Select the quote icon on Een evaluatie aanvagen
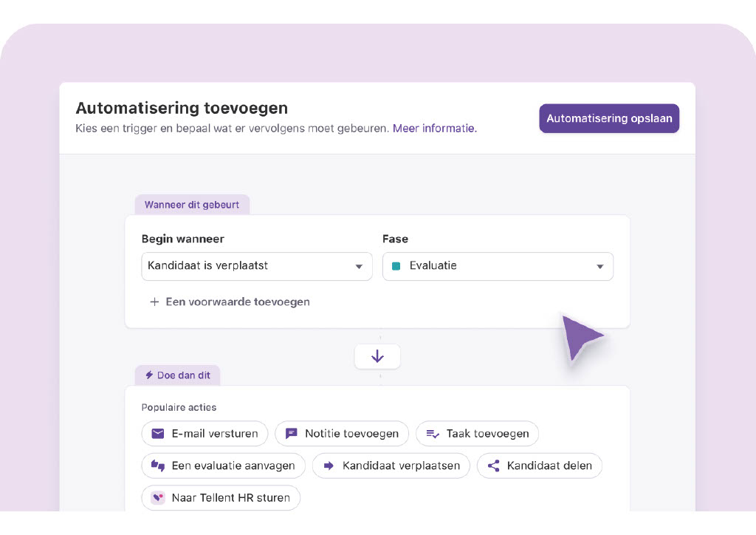The image size is (756, 535). pyautogui.click(x=157, y=466)
